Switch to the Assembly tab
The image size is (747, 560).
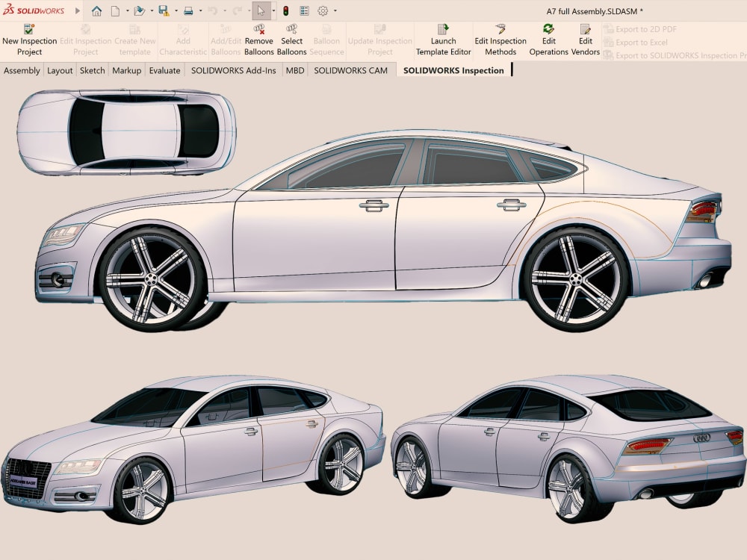(x=22, y=70)
